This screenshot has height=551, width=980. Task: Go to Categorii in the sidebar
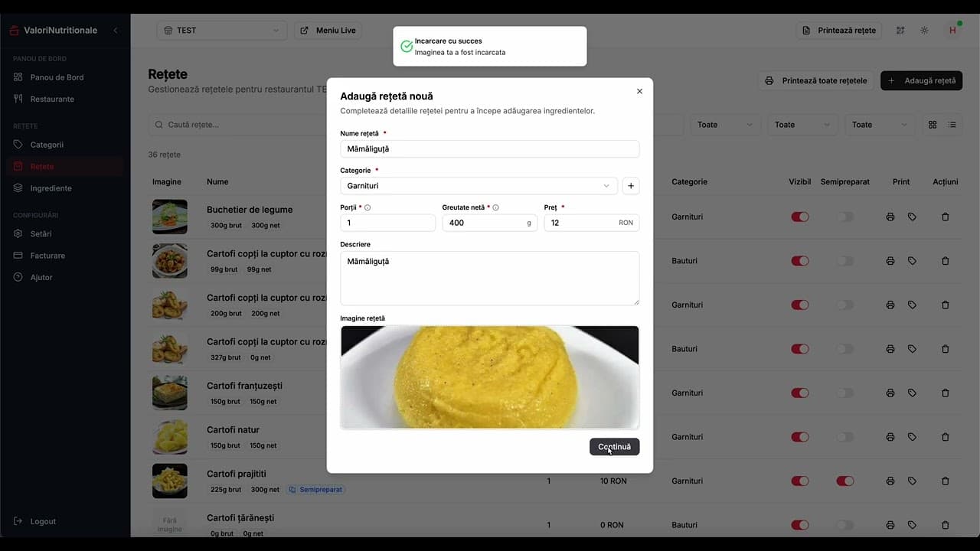47,145
